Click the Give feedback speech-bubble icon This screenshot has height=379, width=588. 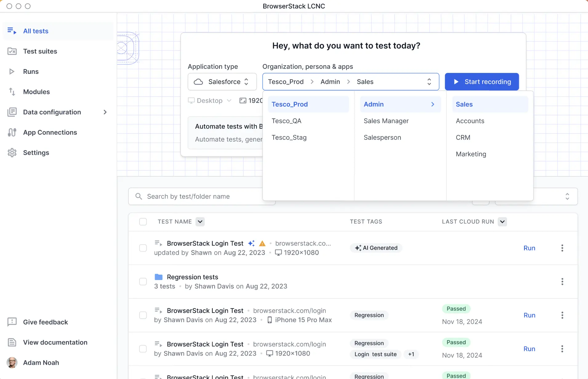[12, 322]
